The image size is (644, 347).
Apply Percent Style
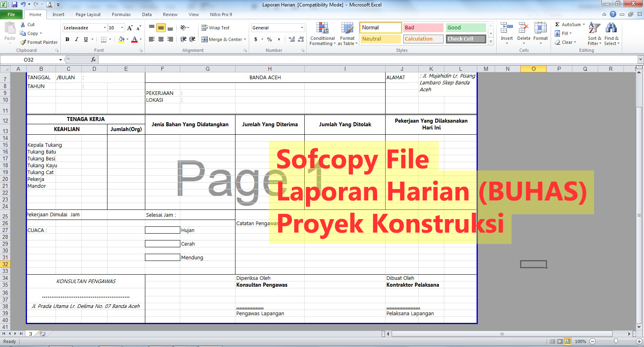269,39
